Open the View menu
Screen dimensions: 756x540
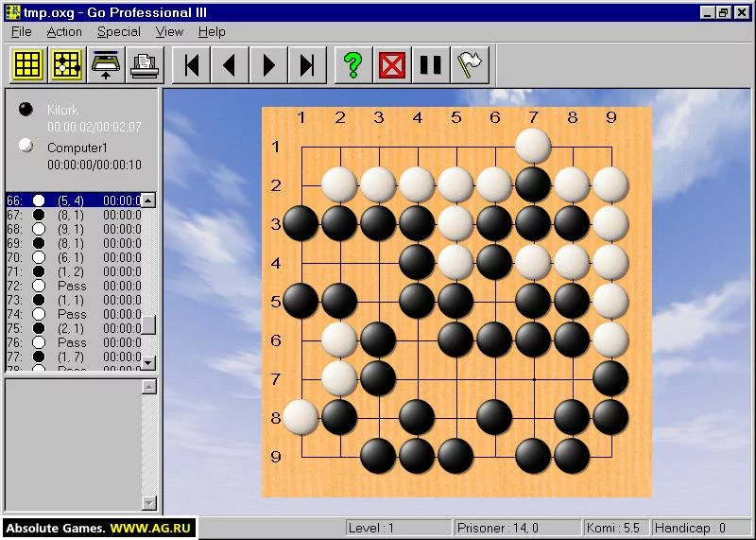pyautogui.click(x=169, y=32)
